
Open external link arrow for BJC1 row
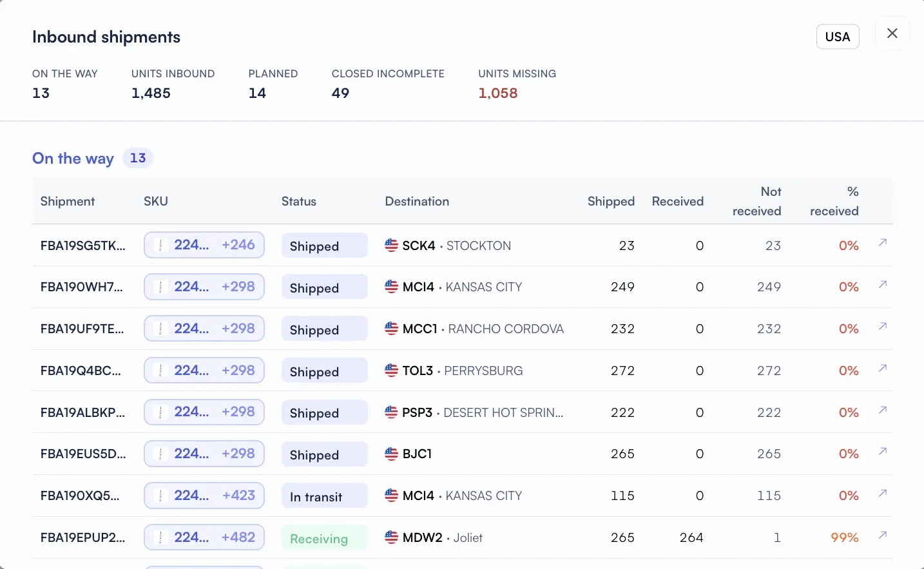[883, 451]
